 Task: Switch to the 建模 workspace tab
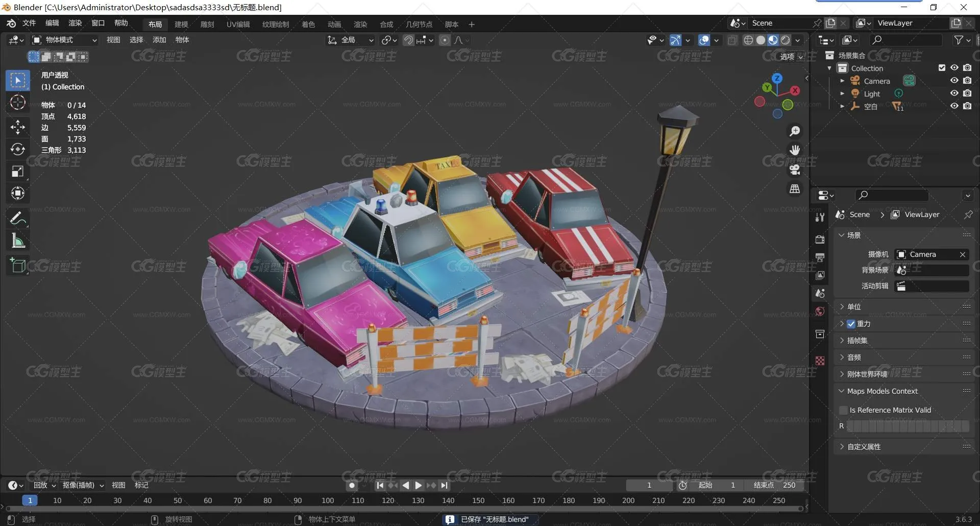[x=181, y=24]
